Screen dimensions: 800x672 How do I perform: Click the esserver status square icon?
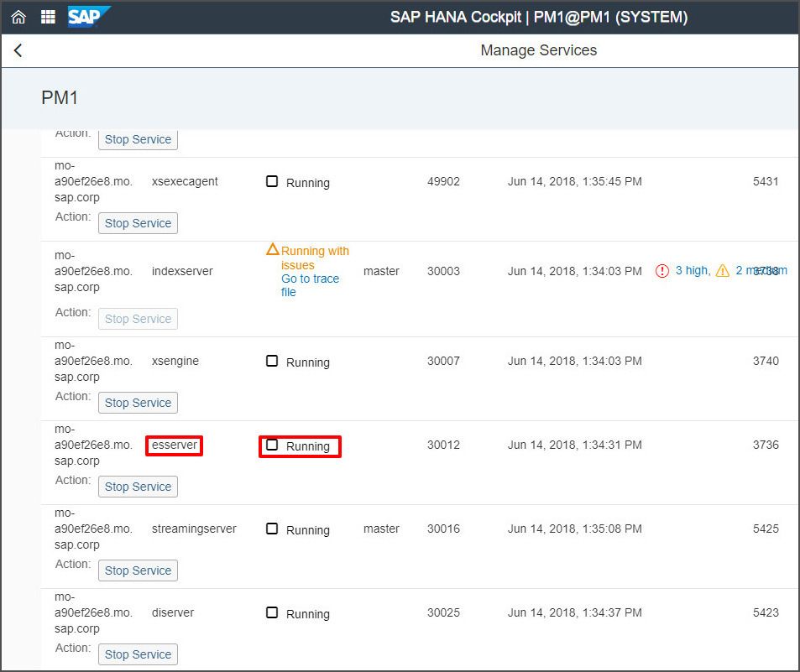point(272,445)
